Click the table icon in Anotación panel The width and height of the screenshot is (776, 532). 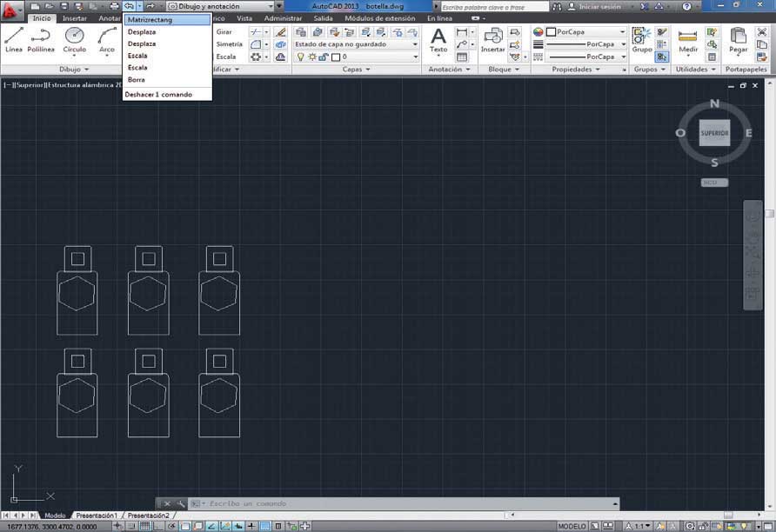[x=462, y=57]
